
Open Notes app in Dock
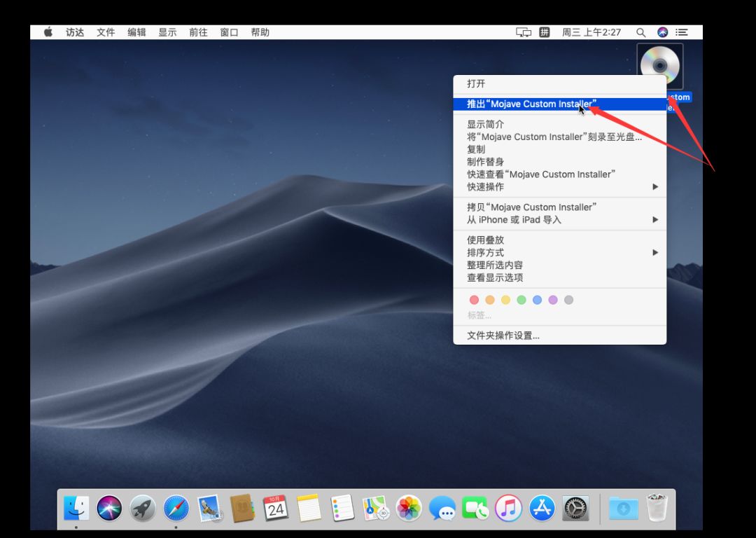[309, 508]
